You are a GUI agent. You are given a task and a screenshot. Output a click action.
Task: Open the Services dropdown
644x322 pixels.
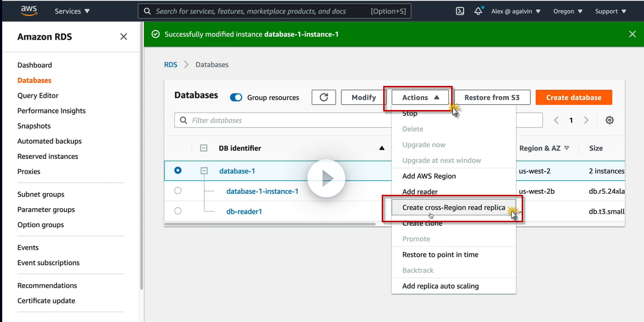(72, 11)
